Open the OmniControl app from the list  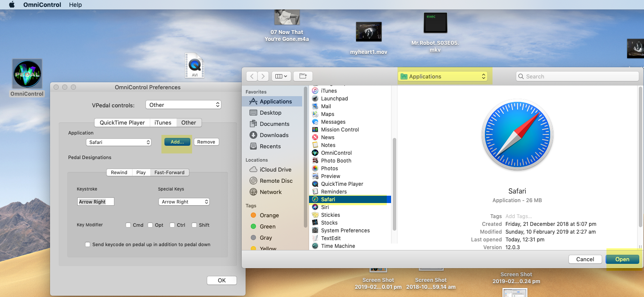click(x=336, y=153)
